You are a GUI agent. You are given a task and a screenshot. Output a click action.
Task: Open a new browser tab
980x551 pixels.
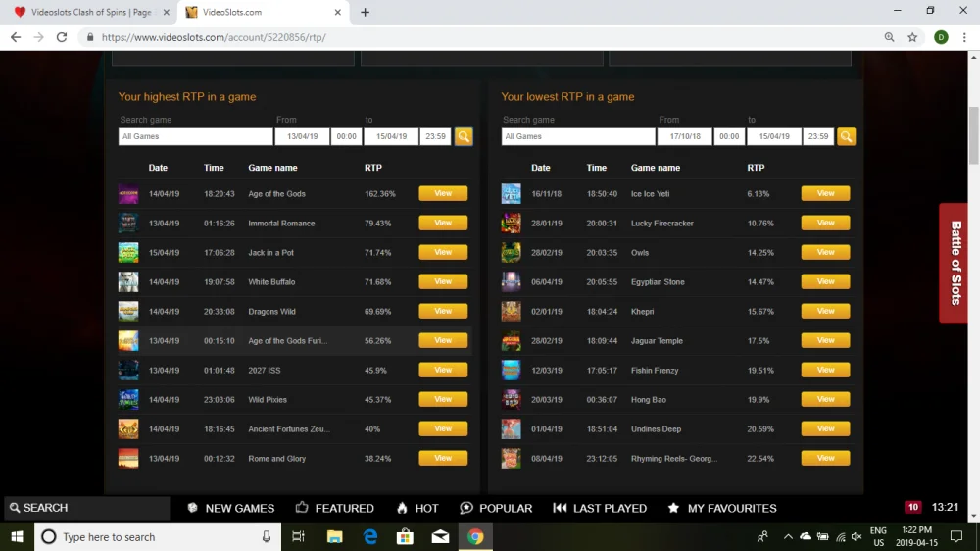pos(365,12)
